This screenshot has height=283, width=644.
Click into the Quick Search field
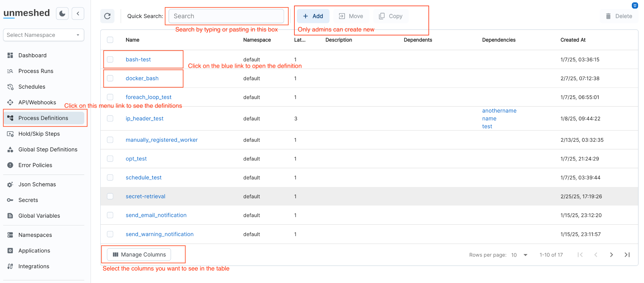click(x=226, y=16)
